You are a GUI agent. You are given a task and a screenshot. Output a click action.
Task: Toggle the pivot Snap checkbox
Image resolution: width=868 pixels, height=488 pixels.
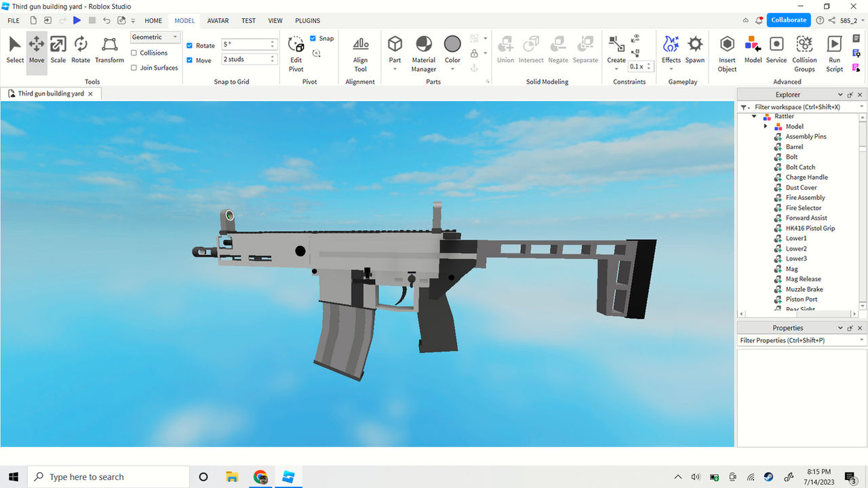(x=313, y=38)
